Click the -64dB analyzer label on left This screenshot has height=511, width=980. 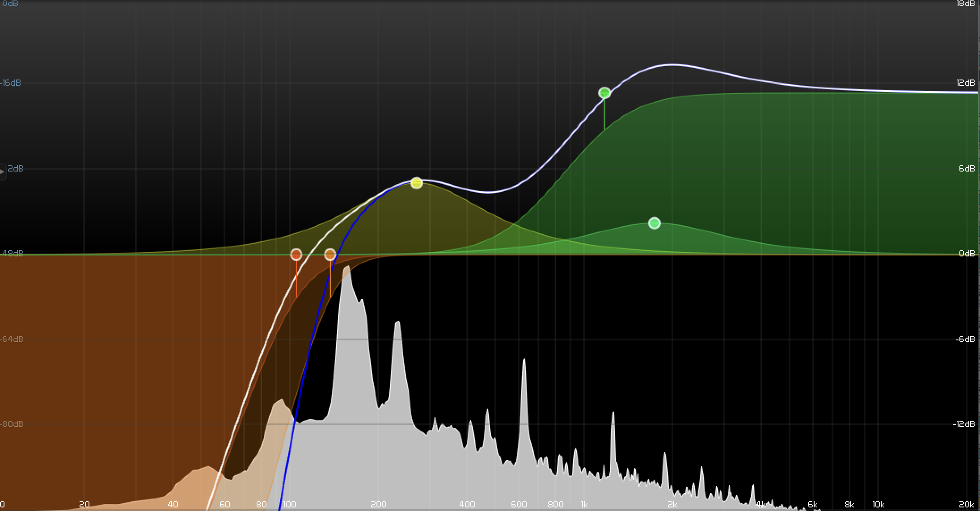12,339
